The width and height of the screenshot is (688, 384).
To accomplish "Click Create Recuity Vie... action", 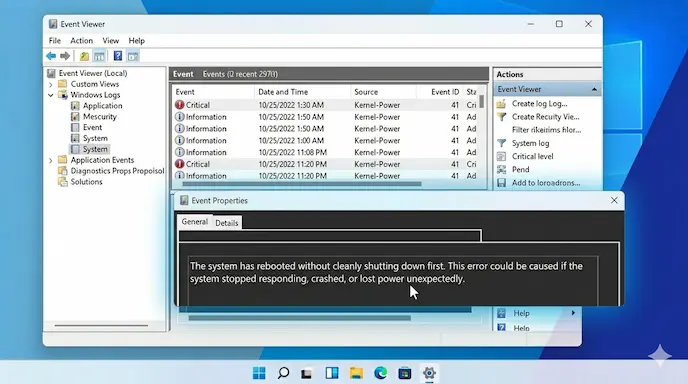I will click(x=545, y=117).
